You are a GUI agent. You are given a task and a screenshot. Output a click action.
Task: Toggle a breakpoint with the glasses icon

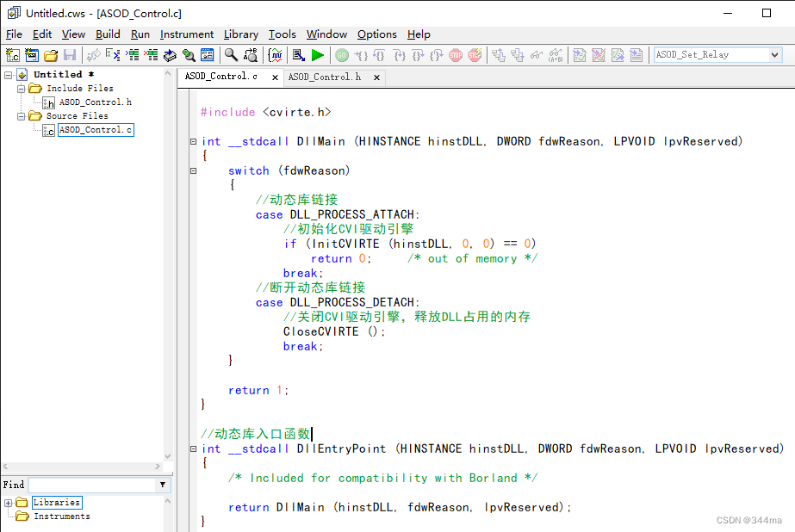(x=536, y=53)
